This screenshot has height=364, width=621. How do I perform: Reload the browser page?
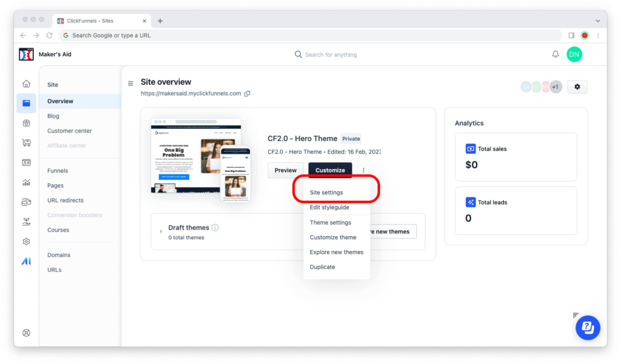[50, 35]
